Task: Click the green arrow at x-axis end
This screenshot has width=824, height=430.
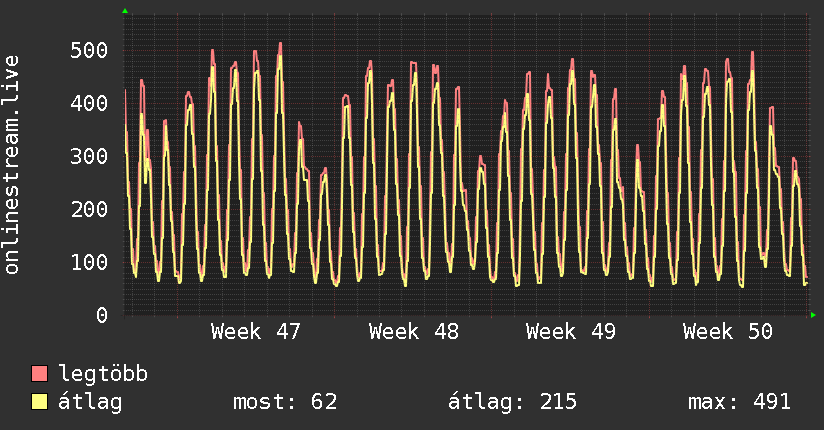Action: pos(813,315)
